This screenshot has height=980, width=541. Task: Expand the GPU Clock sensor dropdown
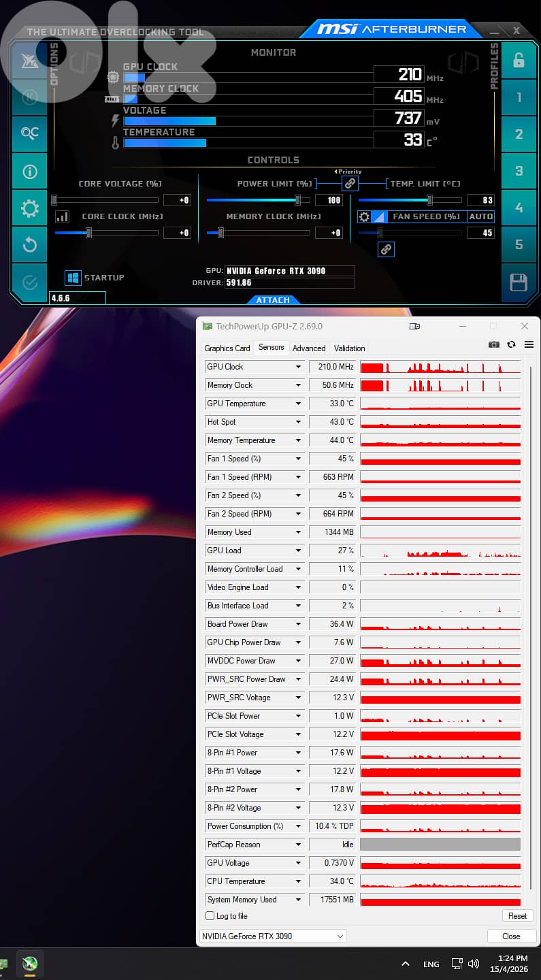(x=298, y=367)
